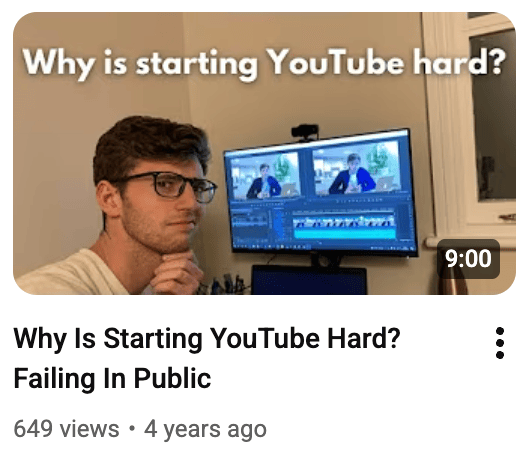This screenshot has width=528, height=462.
Task: Click the '4 years ago' upload date
Action: click(205, 429)
